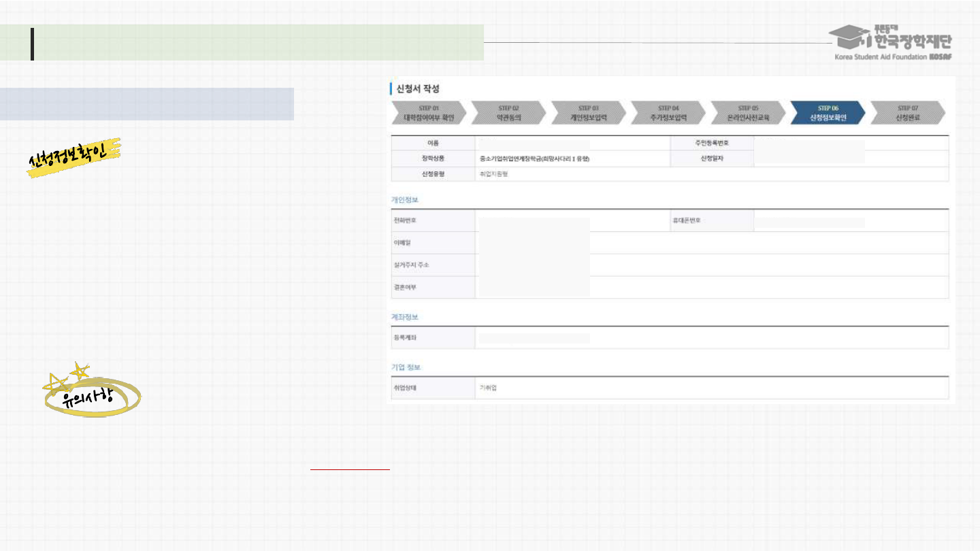Image resolution: width=980 pixels, height=551 pixels.
Task: Click the 실거주지 주소 field
Action: click(534, 265)
